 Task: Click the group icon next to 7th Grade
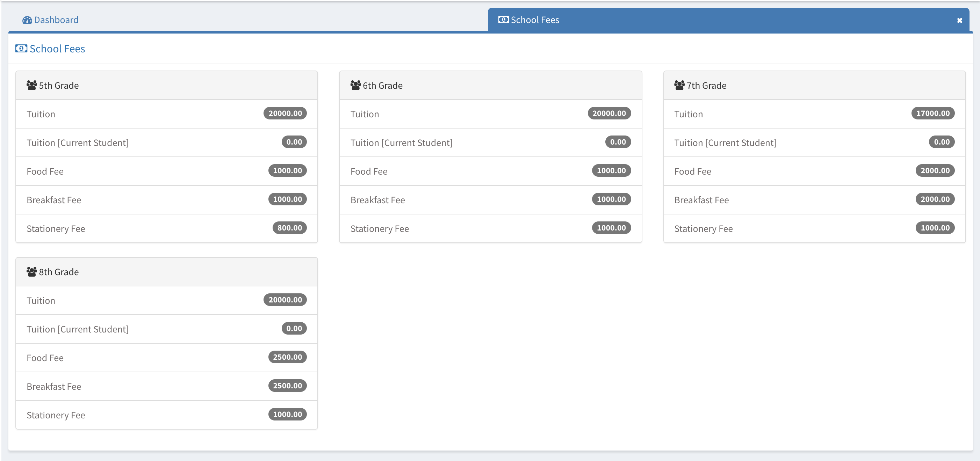[679, 85]
